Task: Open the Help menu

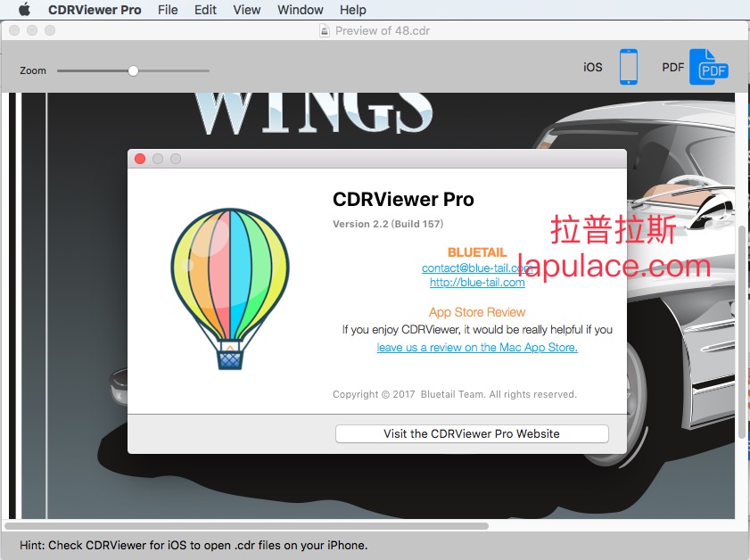Action: tap(353, 10)
